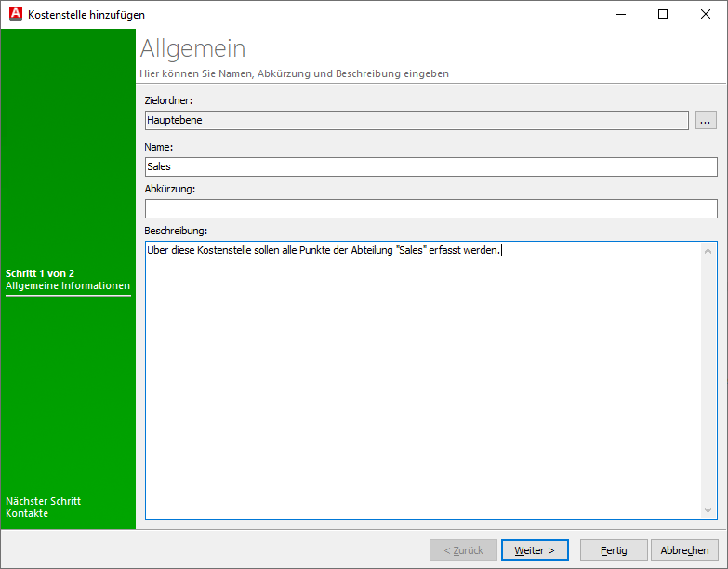Jump to next step Kontakte in sidebar
This screenshot has height=569, width=728.
click(x=27, y=513)
